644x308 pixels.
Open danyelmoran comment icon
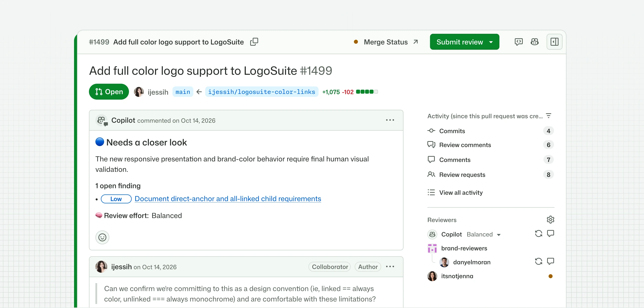coord(550,261)
